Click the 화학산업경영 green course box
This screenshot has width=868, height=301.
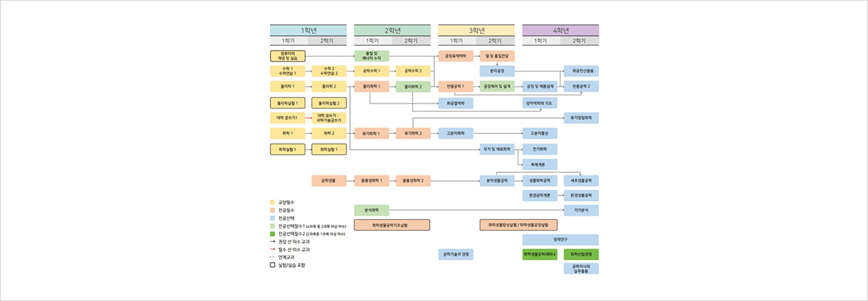pos(581,255)
